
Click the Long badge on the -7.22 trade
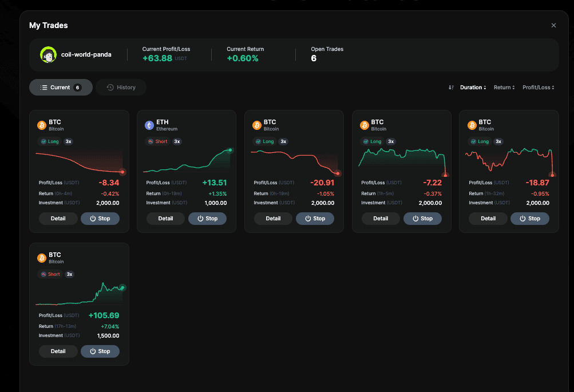(x=372, y=142)
